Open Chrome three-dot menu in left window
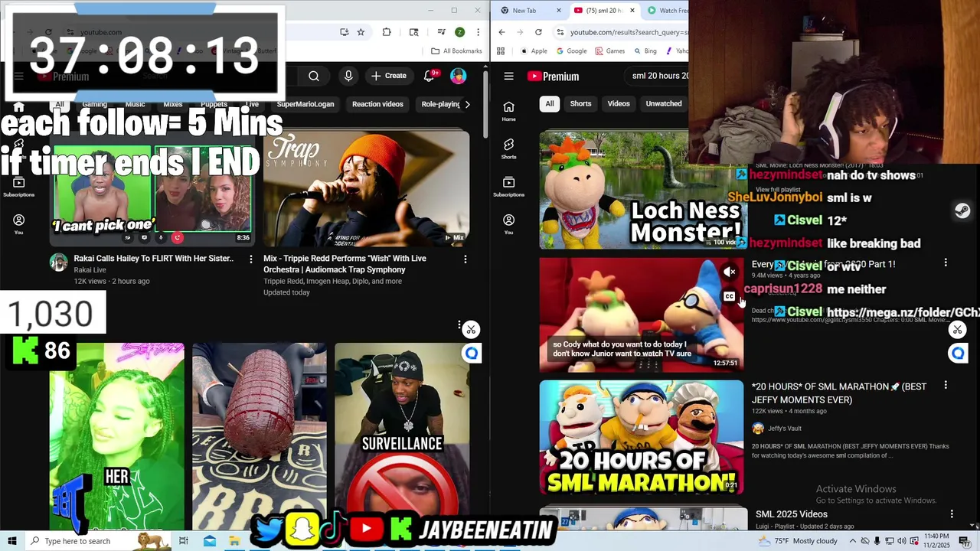The width and height of the screenshot is (980, 551). pyautogui.click(x=478, y=32)
